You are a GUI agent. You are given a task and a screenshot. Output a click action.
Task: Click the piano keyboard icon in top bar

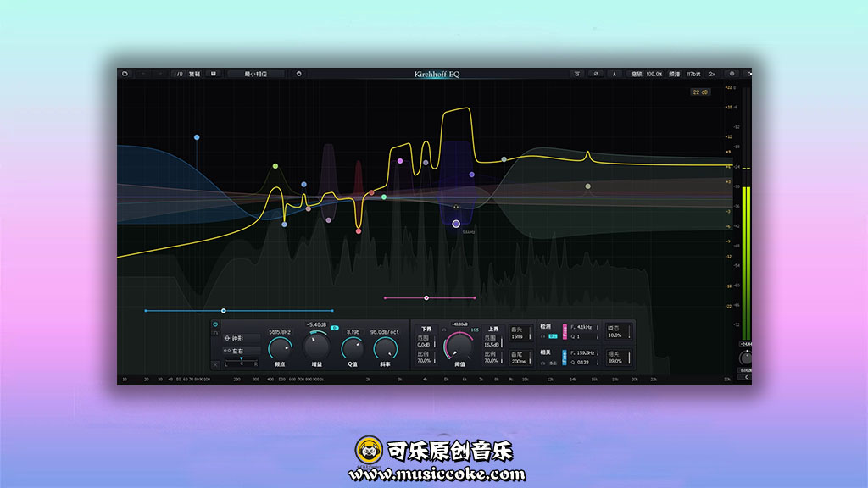point(576,74)
